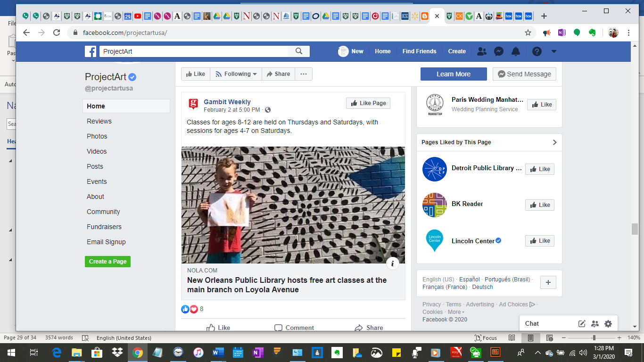Click the Send Message button
Screen dimensions: 644x362
pyautogui.click(x=524, y=74)
